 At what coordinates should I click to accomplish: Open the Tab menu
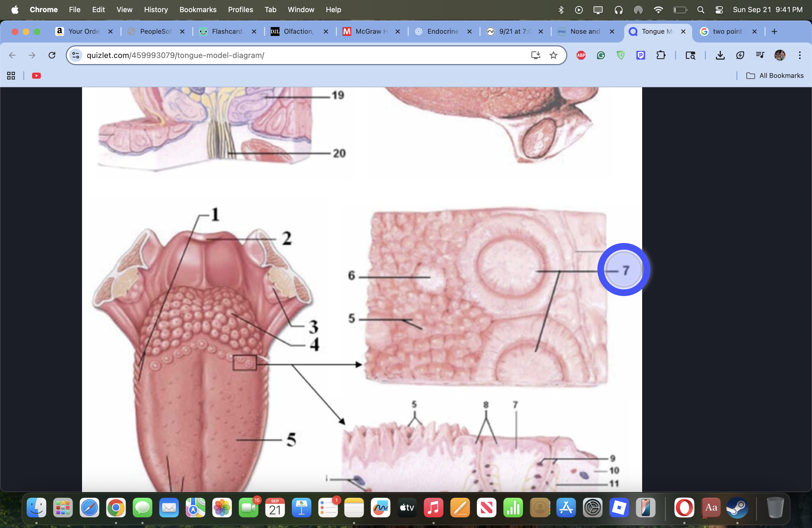(x=270, y=10)
